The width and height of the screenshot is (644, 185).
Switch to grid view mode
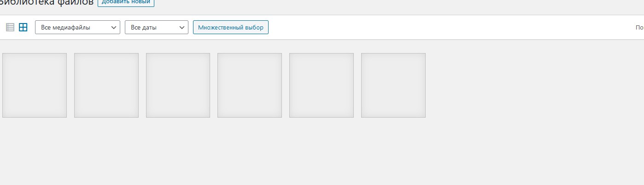coord(23,27)
